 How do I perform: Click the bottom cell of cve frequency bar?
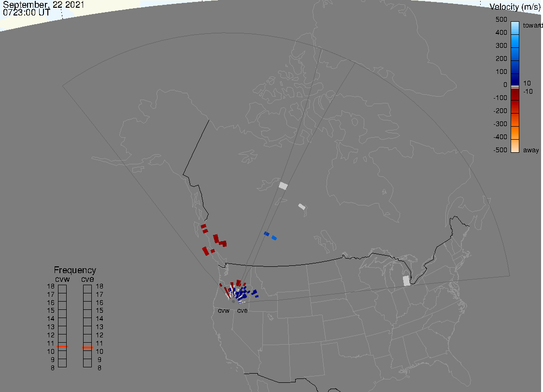[x=87, y=363]
